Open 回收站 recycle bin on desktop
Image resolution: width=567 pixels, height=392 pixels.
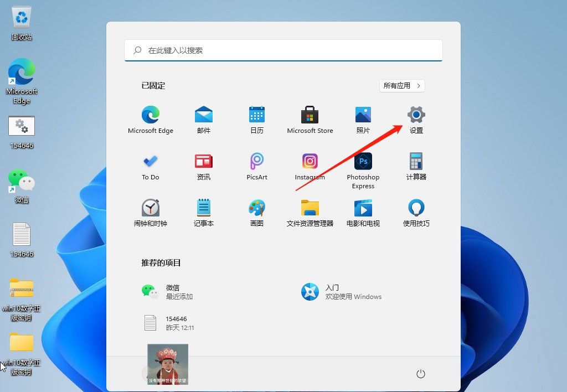click(22, 23)
